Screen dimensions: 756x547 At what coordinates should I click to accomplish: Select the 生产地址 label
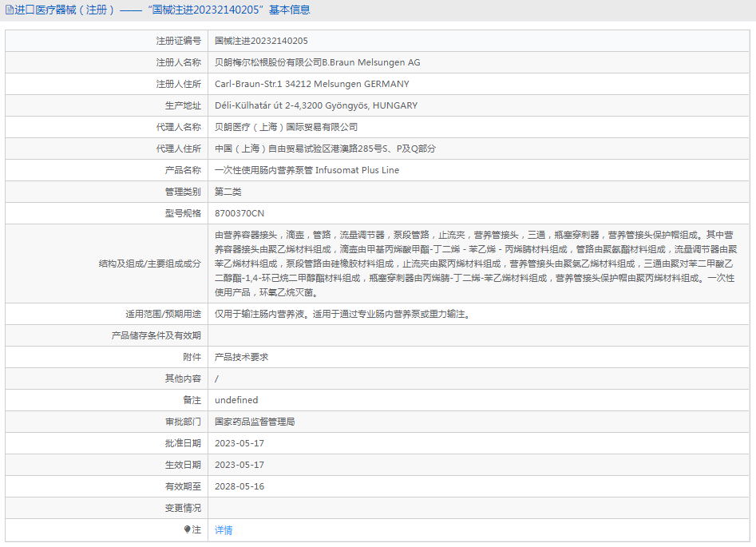183,105
